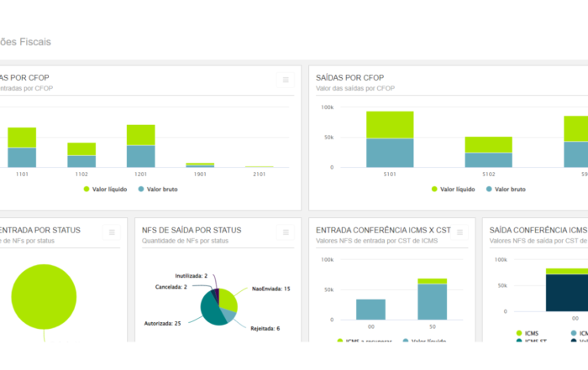Select the green segment of bar 1101
Screen dimensions: 588x370
coord(22,138)
